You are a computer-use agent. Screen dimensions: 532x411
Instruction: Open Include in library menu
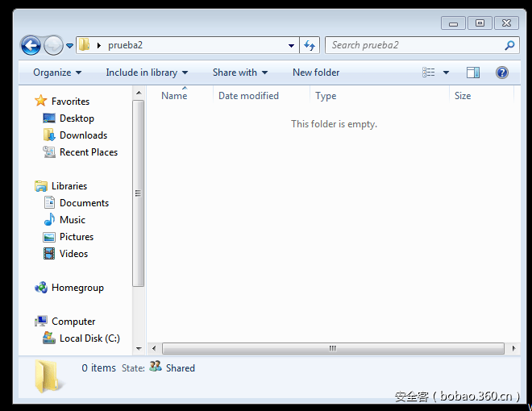[147, 73]
